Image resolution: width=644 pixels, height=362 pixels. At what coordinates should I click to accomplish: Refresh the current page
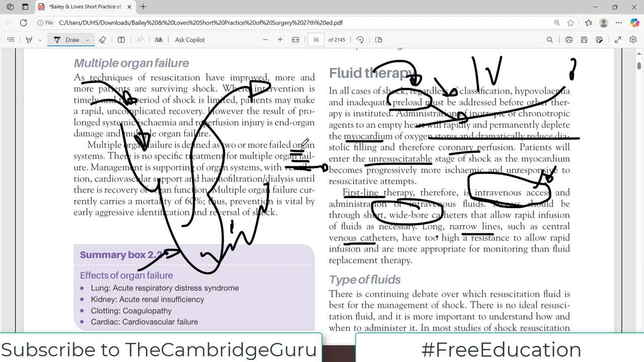(23, 23)
